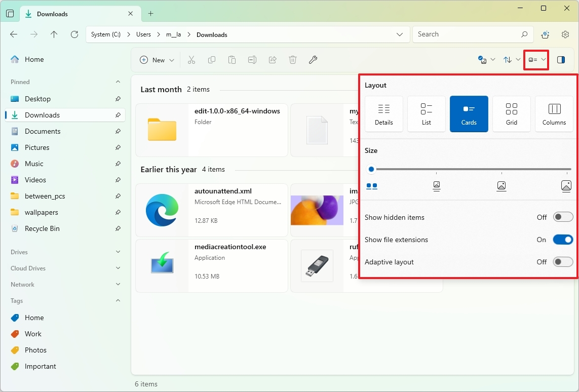The width and height of the screenshot is (579, 392).
Task: Open the sort order dropdown
Action: 511,60
